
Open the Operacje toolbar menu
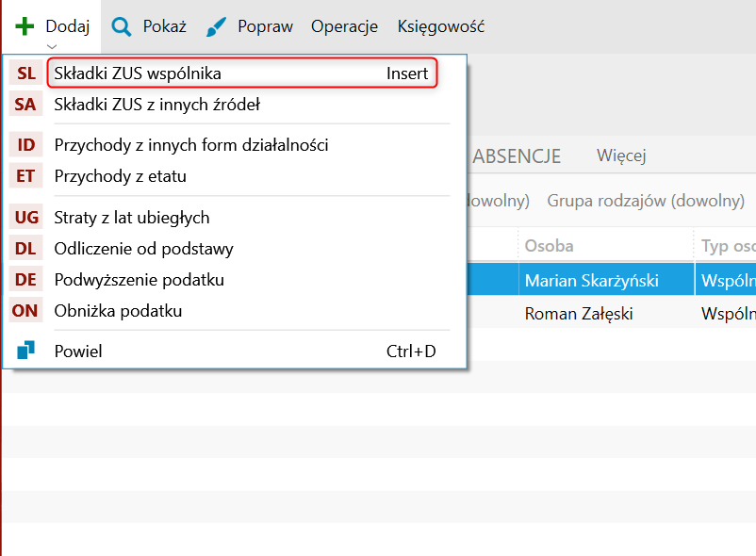coord(344,26)
